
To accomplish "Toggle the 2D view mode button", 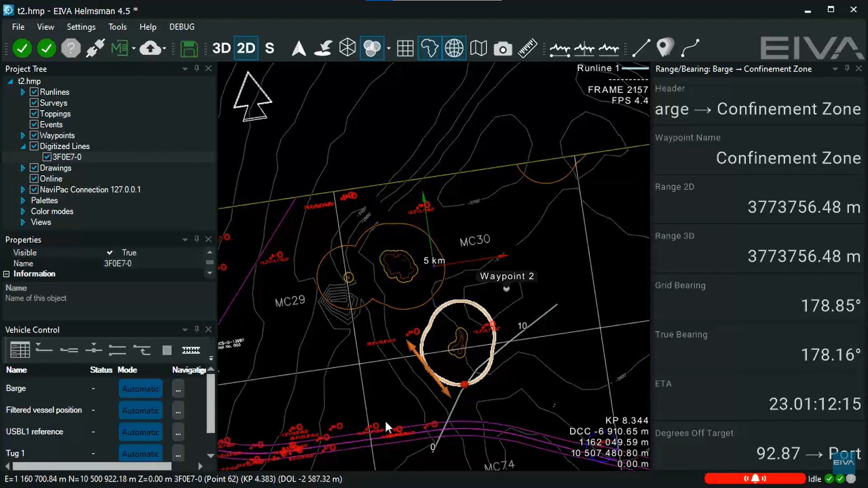I will [x=246, y=48].
